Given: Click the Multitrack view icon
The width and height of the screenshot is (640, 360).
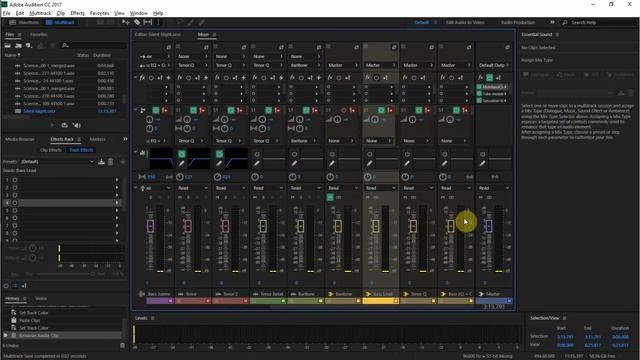Looking at the screenshot, I should [49, 22].
